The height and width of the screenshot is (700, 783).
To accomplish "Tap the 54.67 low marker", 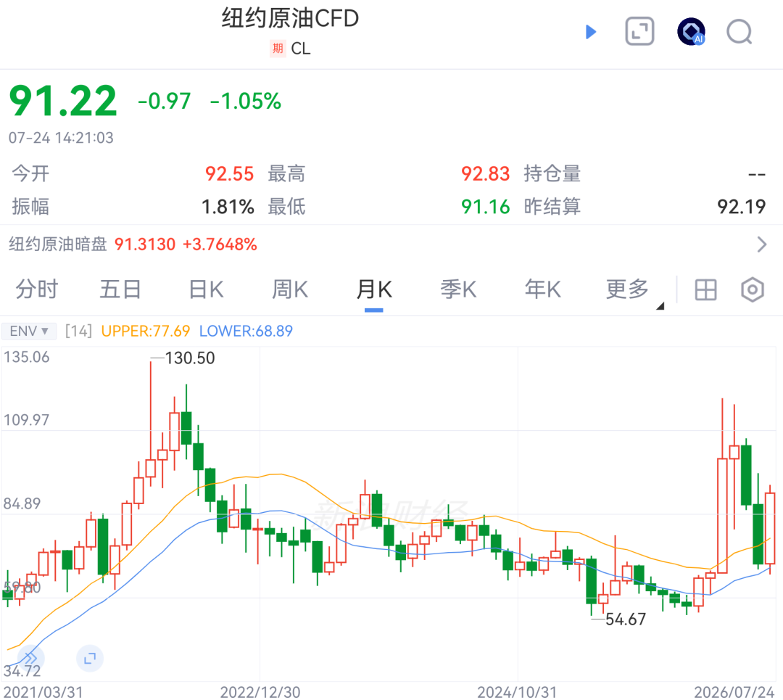I will (626, 619).
